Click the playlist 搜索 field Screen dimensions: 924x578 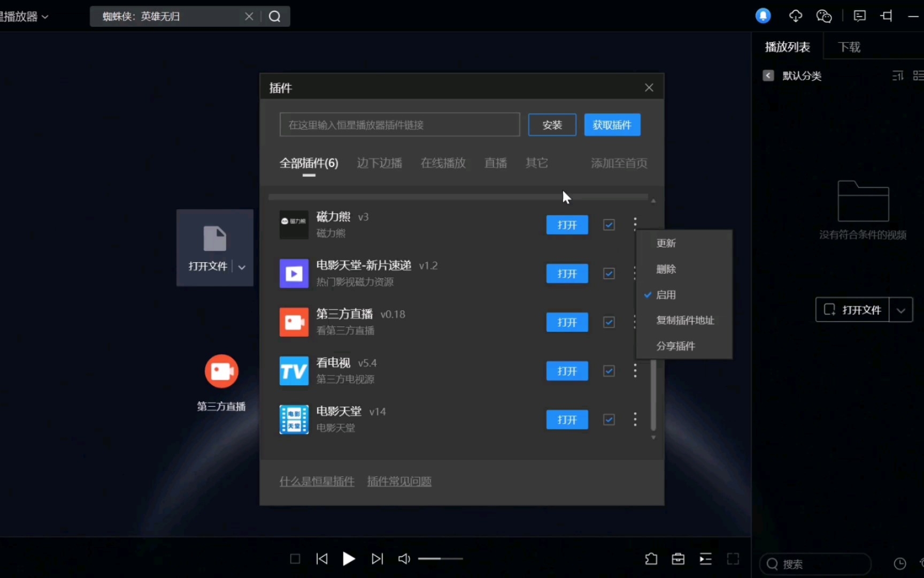click(815, 564)
